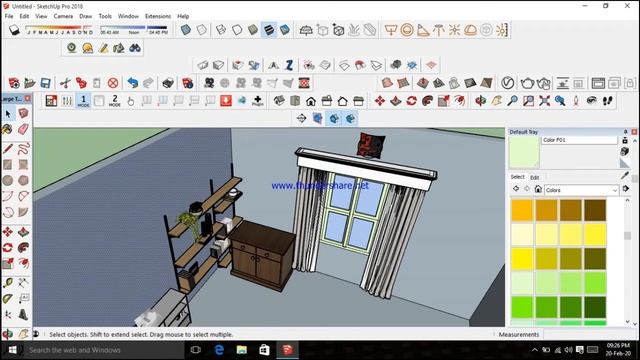Pick the Make Component tool

click(x=23, y=113)
